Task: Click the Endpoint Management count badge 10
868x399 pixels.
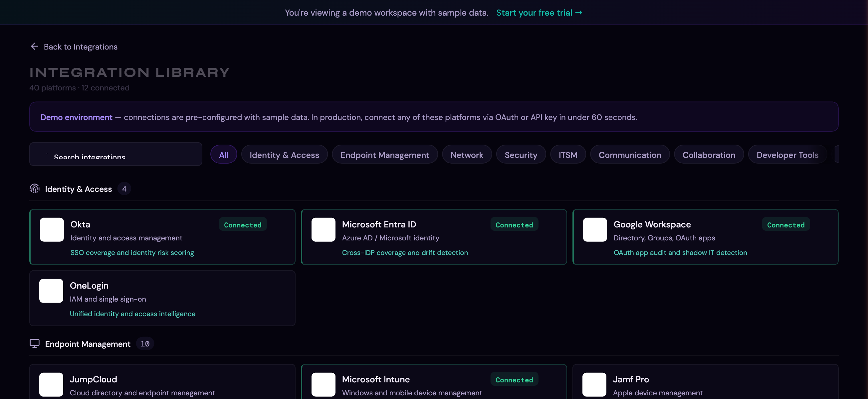Action: tap(145, 344)
